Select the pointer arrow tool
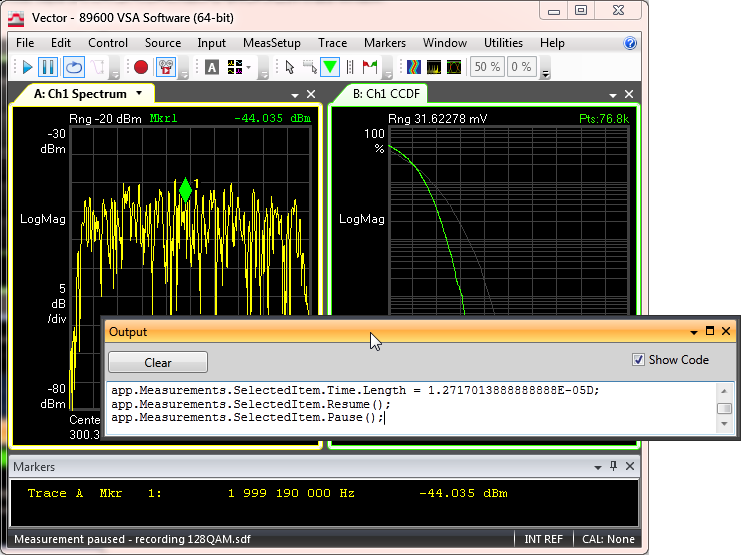 pos(289,67)
